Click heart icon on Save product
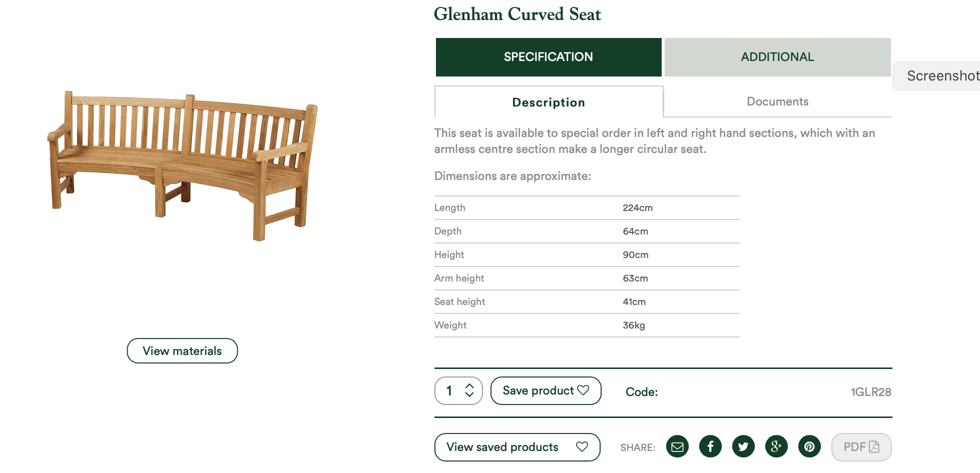Viewport: 980px width, 473px height. pos(583,390)
